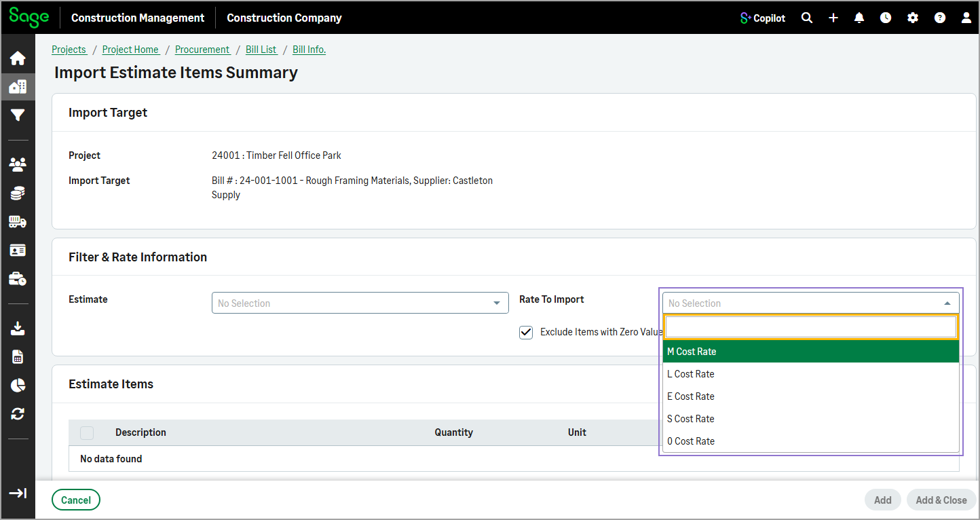The height and width of the screenshot is (520, 980).
Task: Open the clock recent history icon
Action: point(886,18)
